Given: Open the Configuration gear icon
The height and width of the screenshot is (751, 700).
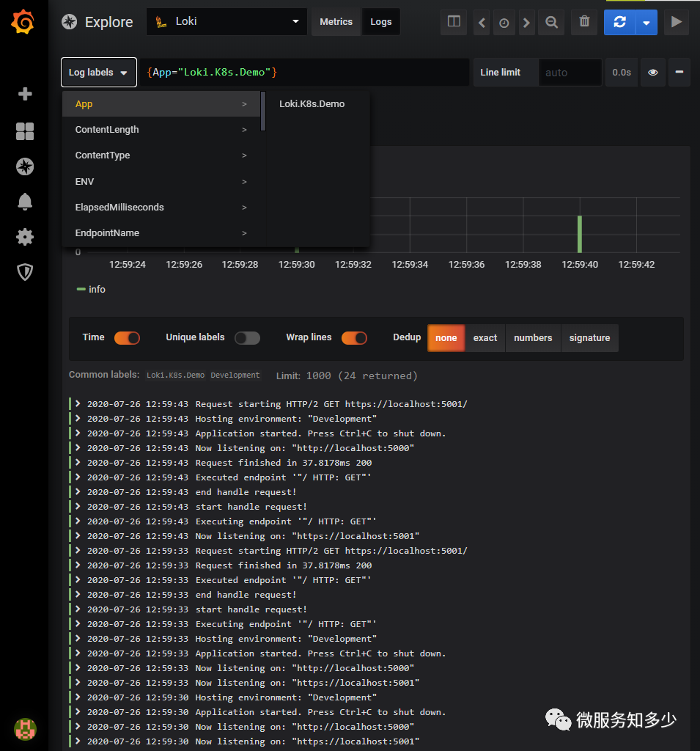Looking at the screenshot, I should pyautogui.click(x=25, y=237).
